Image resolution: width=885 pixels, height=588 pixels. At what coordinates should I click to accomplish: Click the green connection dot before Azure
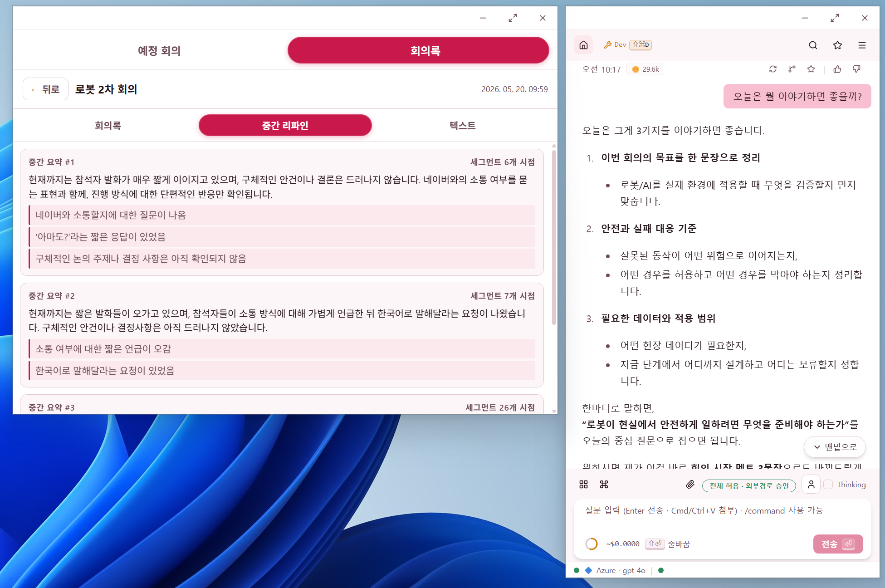coord(577,570)
